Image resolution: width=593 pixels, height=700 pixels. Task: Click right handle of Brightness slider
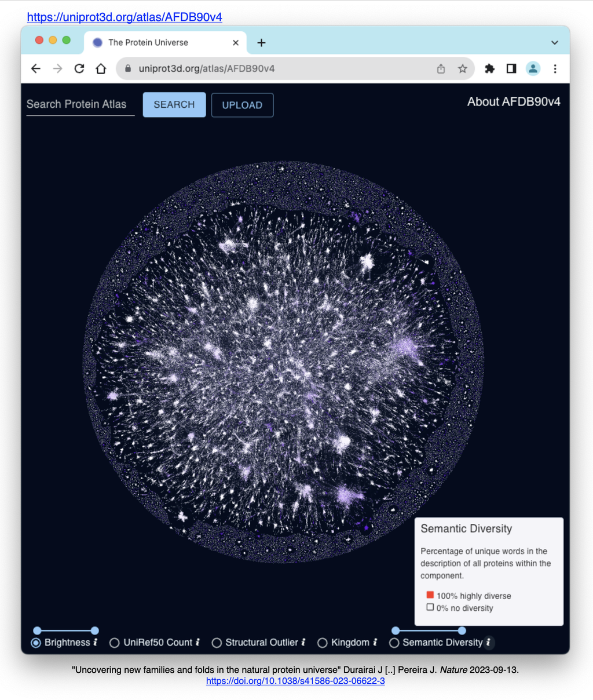pyautogui.click(x=95, y=630)
